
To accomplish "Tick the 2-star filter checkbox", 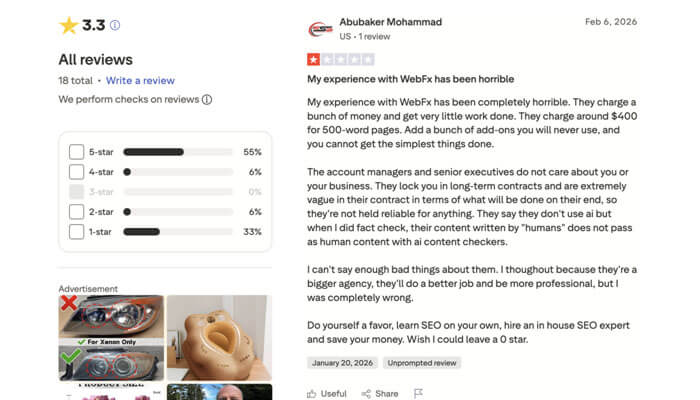I will pyautogui.click(x=76, y=212).
